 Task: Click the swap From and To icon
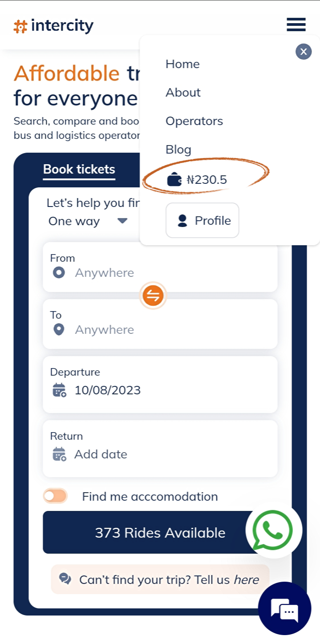pyautogui.click(x=153, y=296)
